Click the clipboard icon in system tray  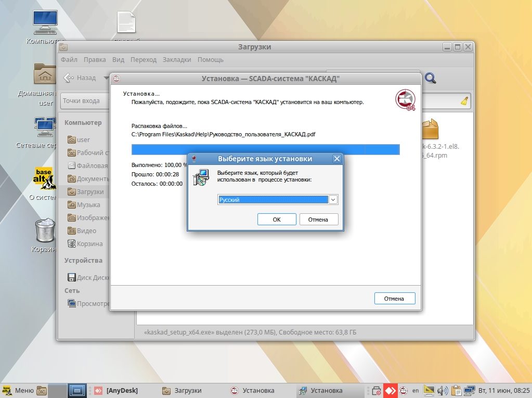click(x=457, y=390)
